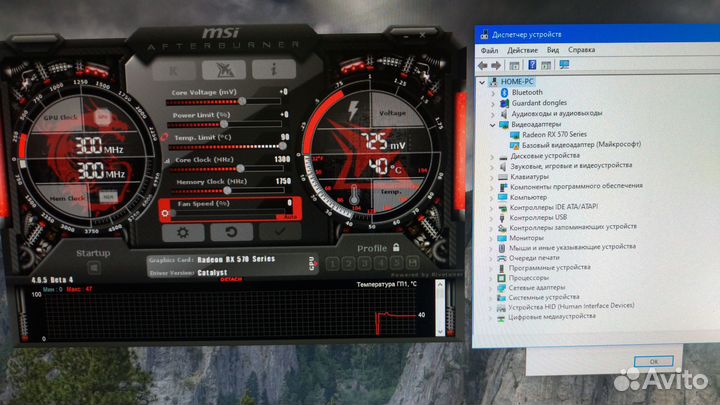Select Аудиовходы и аудиовыходы item
720x405 pixels.
(557, 113)
